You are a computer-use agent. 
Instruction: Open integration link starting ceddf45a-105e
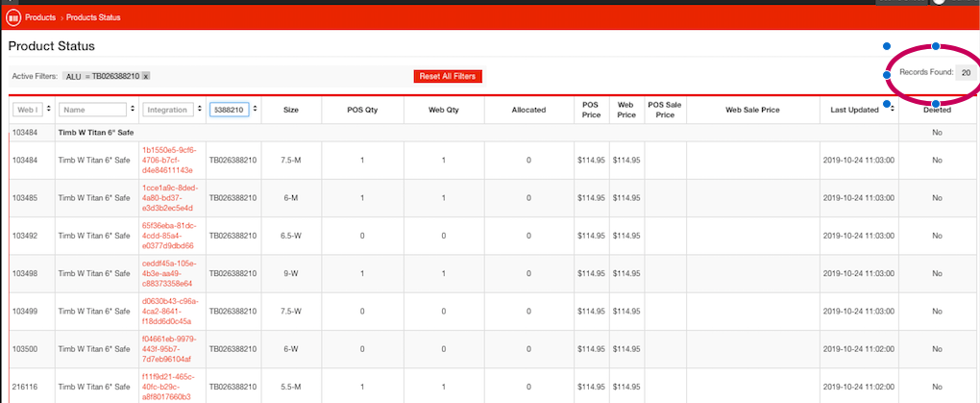point(167,273)
